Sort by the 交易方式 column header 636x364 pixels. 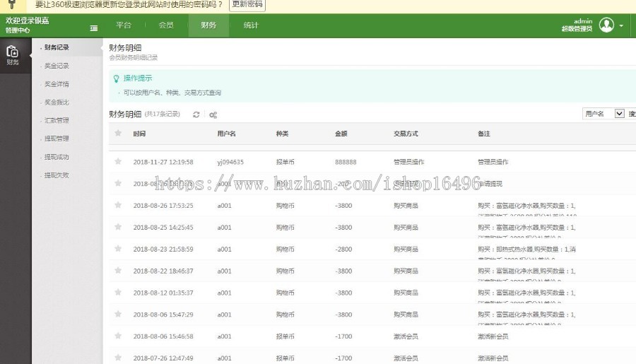(406, 134)
